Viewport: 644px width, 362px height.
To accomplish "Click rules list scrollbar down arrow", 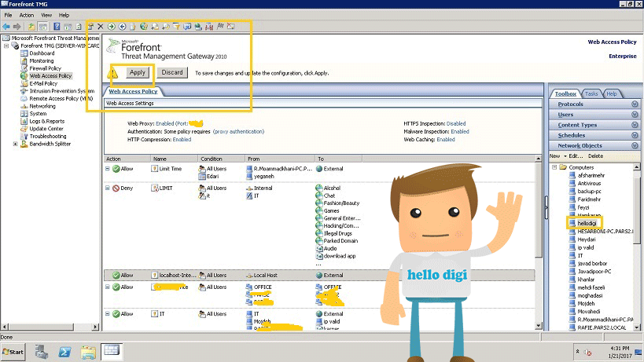I will click(x=539, y=326).
